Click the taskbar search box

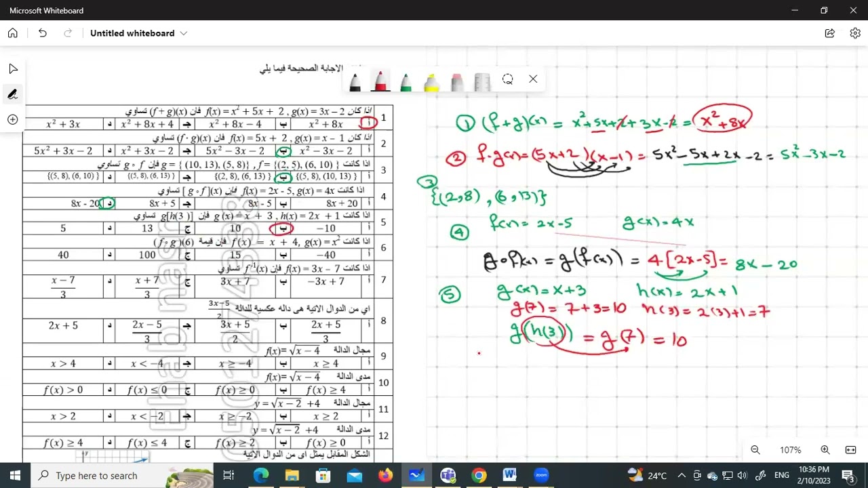(x=122, y=475)
